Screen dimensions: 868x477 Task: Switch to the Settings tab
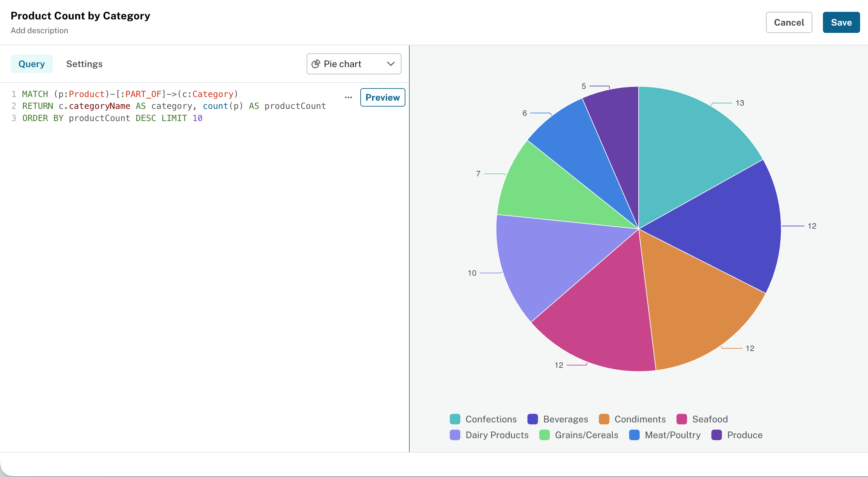tap(84, 64)
